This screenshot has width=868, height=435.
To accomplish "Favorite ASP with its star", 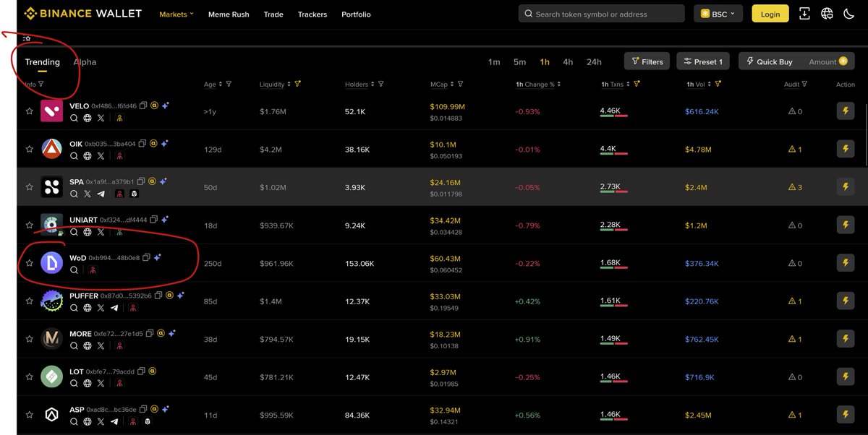I will pos(30,415).
